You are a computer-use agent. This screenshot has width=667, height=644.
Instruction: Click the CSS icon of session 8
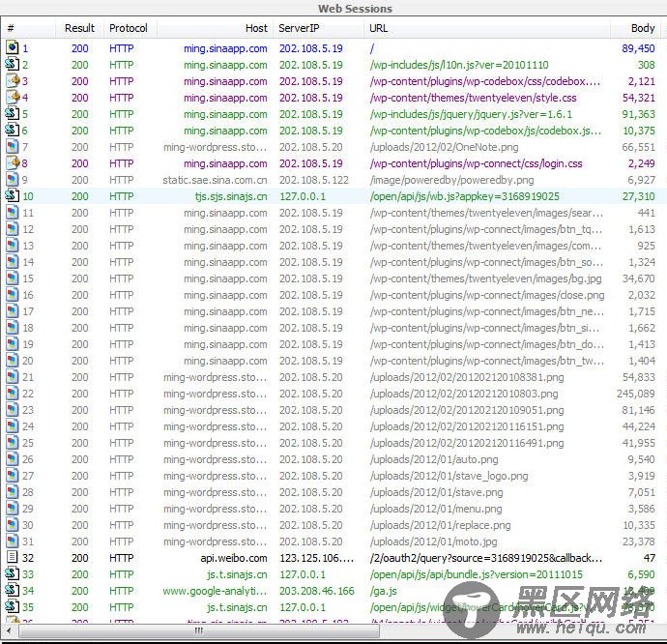click(13, 163)
